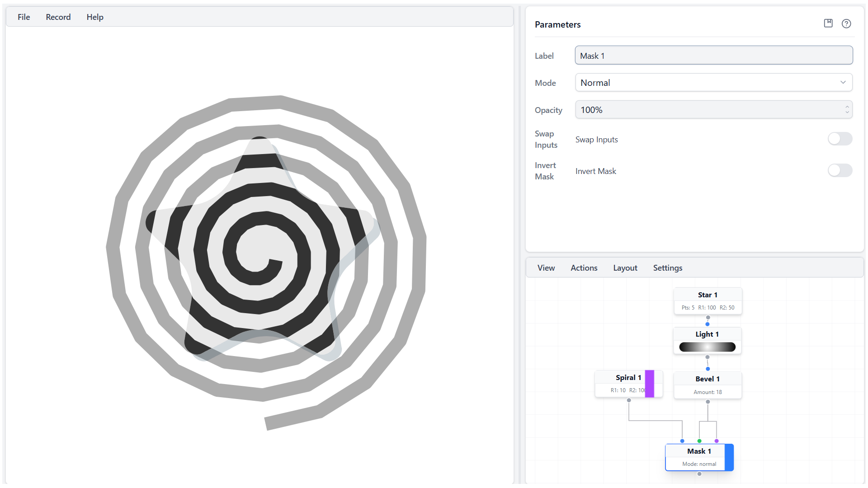Enable the Swap Inputs toggle
Viewport: 868px width, 488px height.
[840, 139]
